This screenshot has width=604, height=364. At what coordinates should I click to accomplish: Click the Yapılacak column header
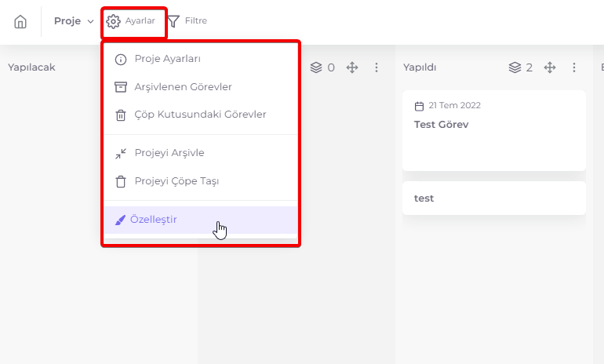[31, 67]
